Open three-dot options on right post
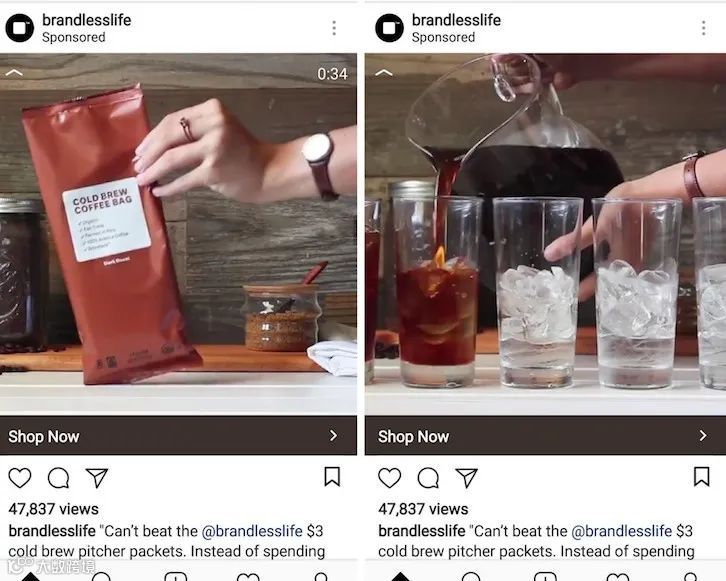The height and width of the screenshot is (581, 726). click(x=703, y=28)
